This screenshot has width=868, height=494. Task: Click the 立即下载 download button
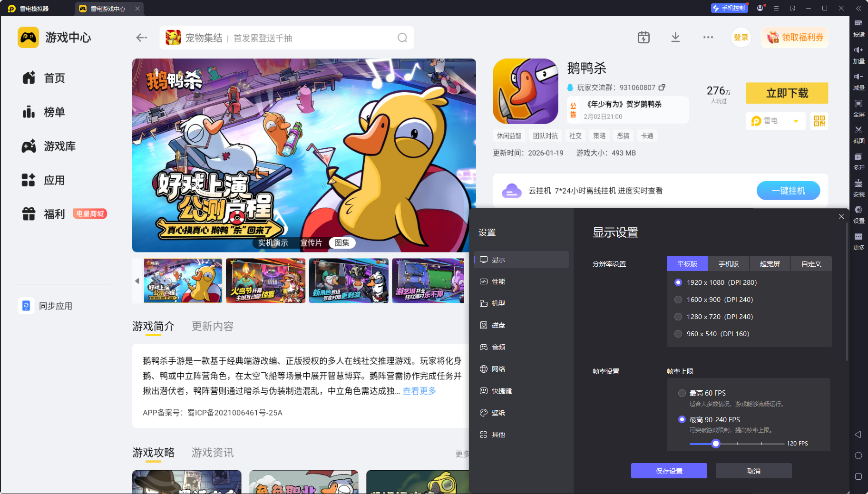point(787,93)
